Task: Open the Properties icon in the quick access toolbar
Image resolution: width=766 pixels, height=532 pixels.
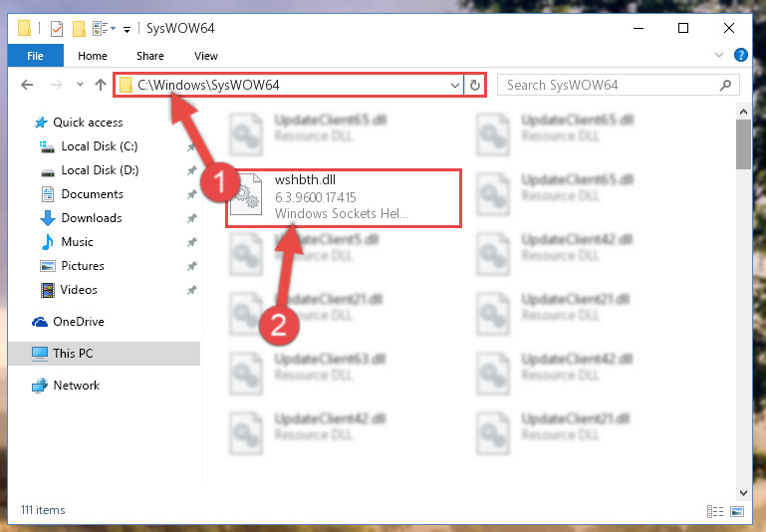Action: click(57, 29)
